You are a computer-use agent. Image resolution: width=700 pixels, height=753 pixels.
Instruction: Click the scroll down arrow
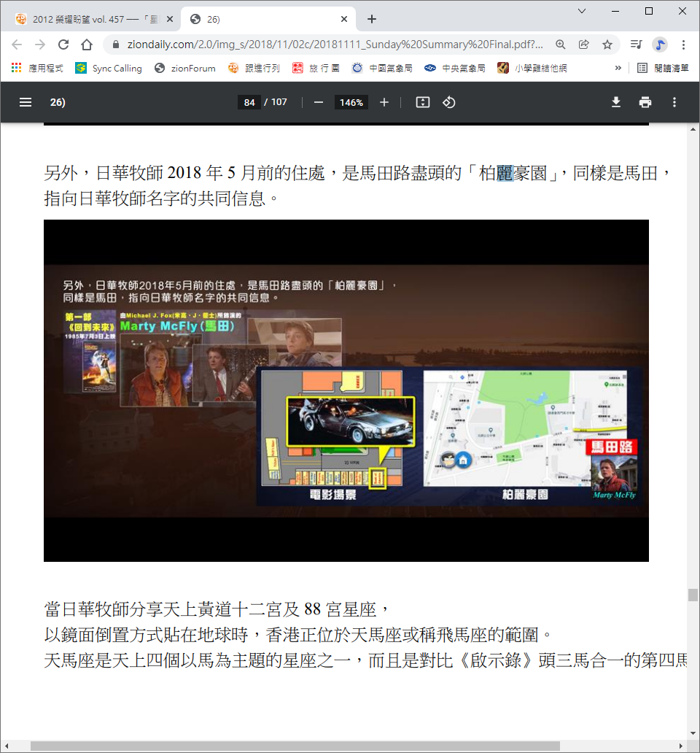coord(693,733)
